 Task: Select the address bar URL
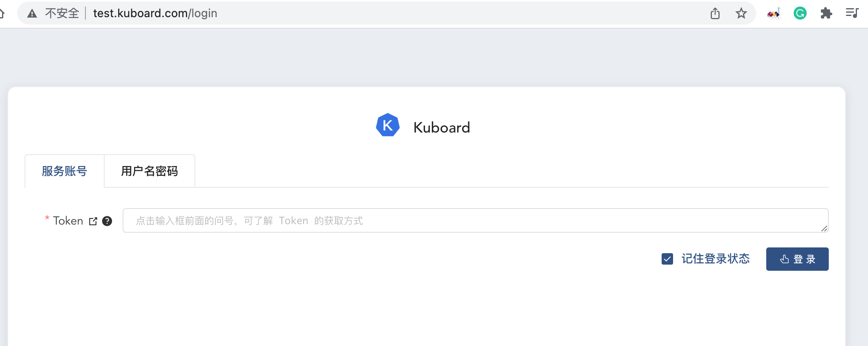click(154, 13)
